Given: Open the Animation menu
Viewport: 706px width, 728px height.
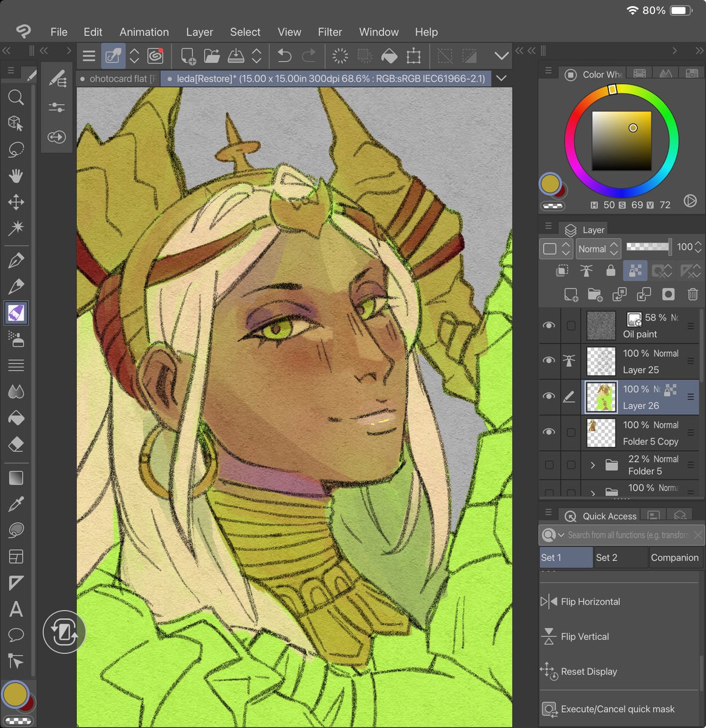Looking at the screenshot, I should point(144,32).
